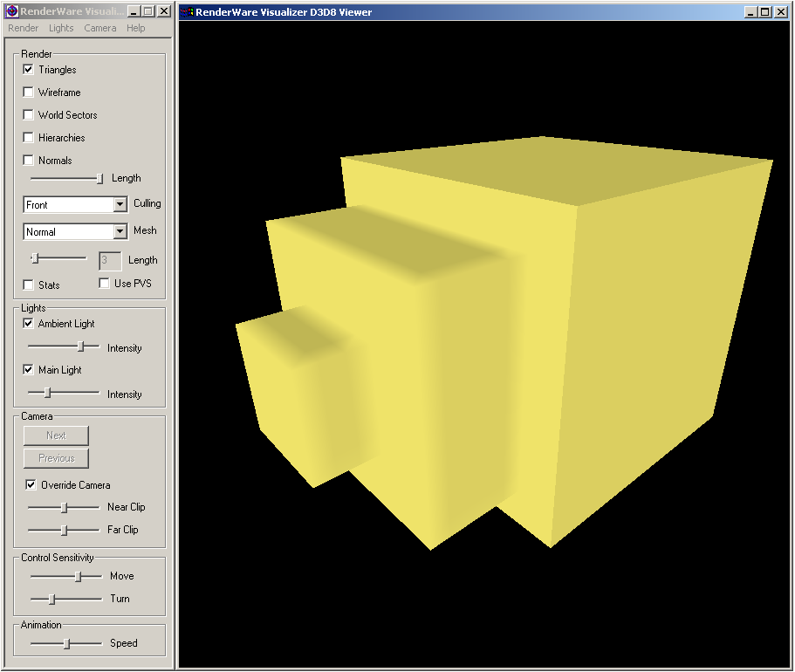Click the RenderWare Visualizer app icon in title bar
Image resolution: width=795 pixels, height=672 pixels.
click(x=12, y=11)
